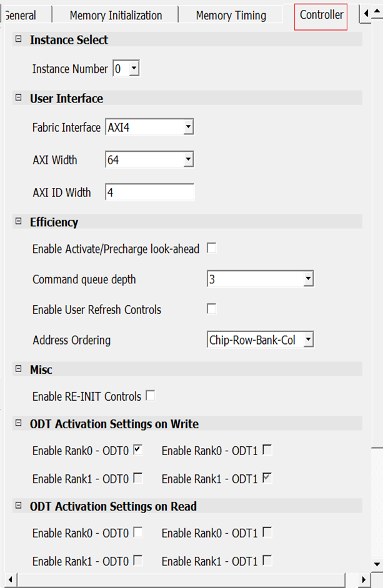Collapse ODT Activation Settings on Write
The image size is (383, 588).
pyautogui.click(x=18, y=424)
